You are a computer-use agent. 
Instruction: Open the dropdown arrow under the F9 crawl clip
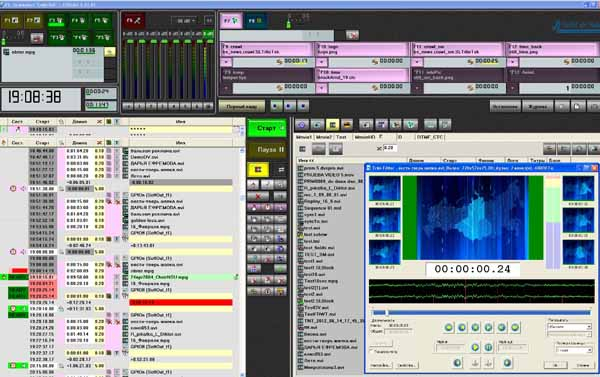point(226,62)
